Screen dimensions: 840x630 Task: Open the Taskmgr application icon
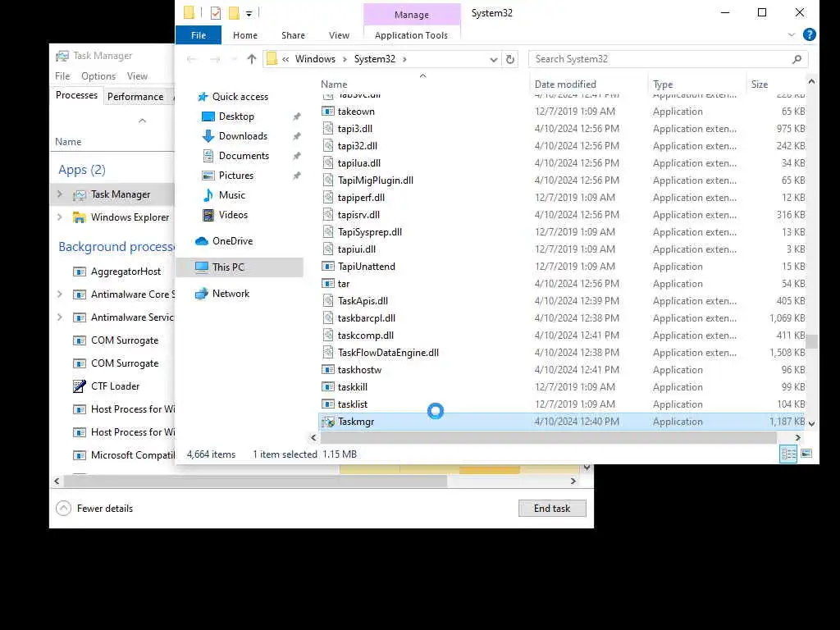[328, 422]
